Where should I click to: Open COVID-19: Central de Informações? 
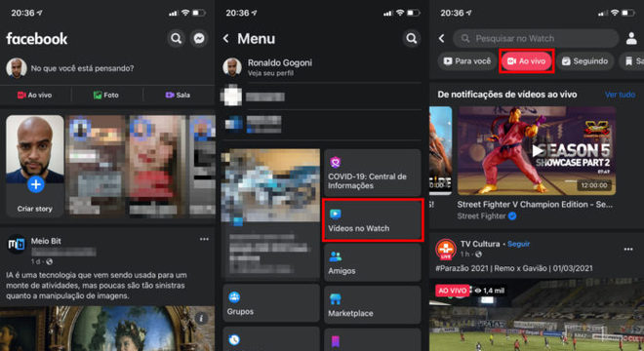click(x=372, y=173)
